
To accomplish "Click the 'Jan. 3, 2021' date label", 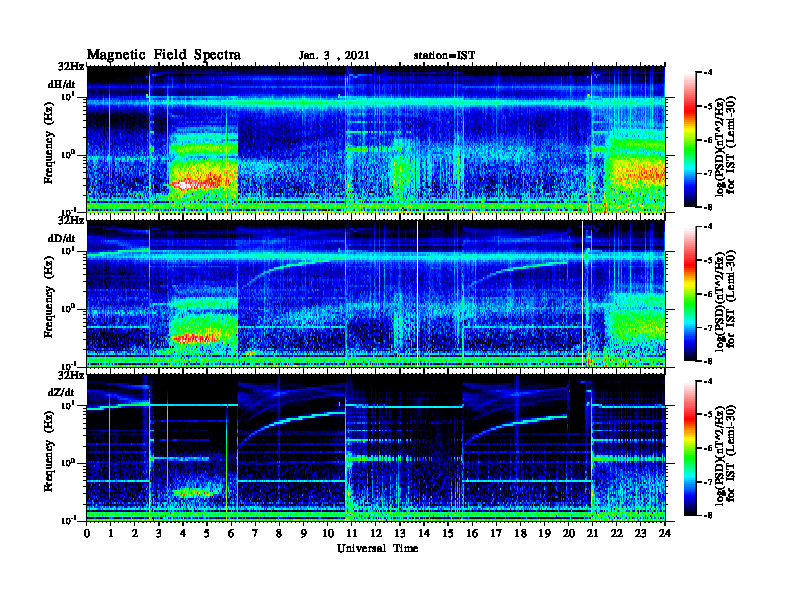I will tap(334, 56).
